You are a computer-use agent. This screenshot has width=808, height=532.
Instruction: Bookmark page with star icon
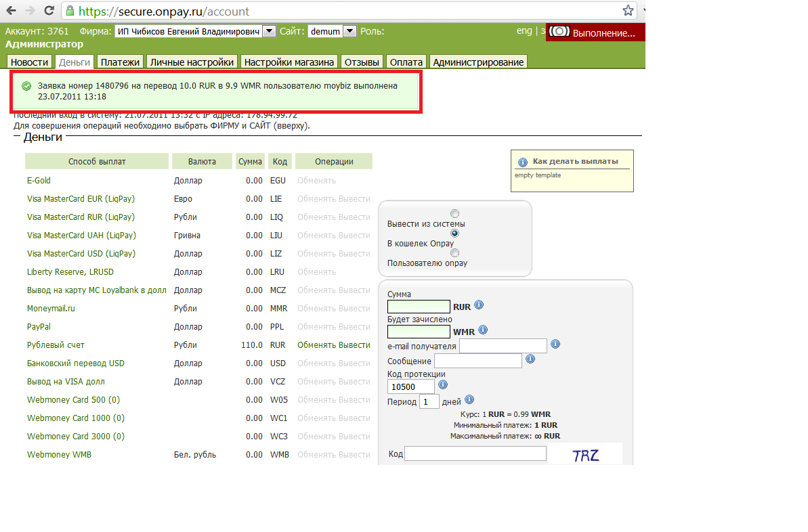coord(628,11)
